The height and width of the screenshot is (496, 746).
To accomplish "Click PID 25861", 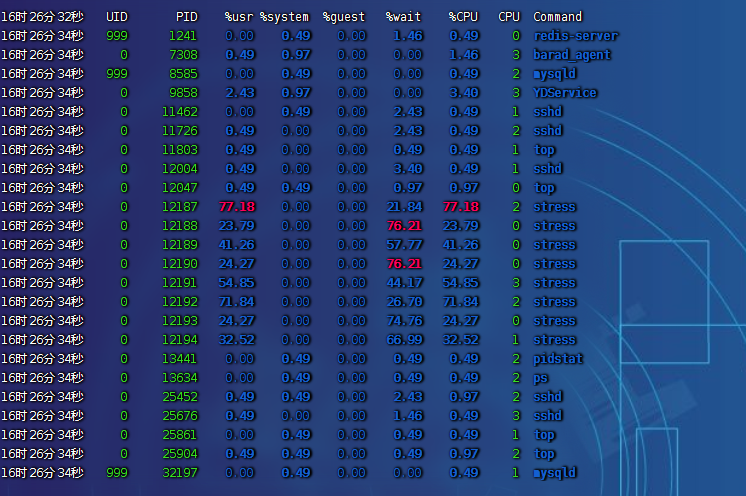I will 179,435.
